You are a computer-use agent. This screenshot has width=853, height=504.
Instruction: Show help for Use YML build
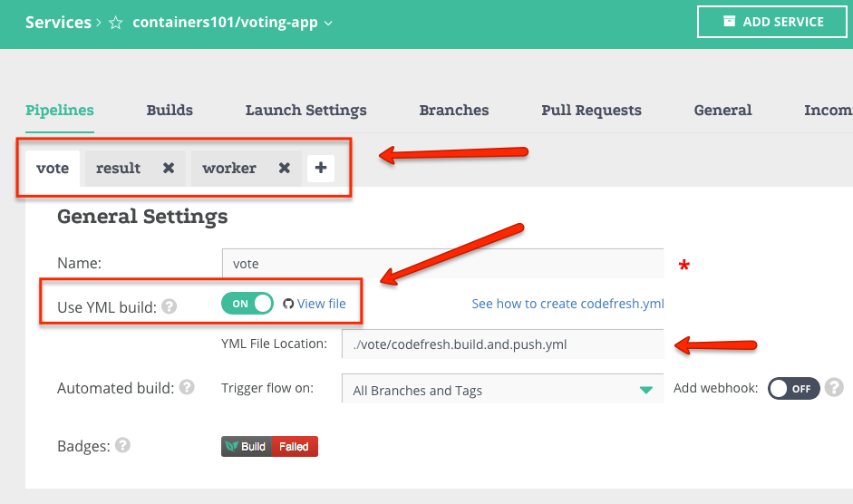pyautogui.click(x=170, y=306)
